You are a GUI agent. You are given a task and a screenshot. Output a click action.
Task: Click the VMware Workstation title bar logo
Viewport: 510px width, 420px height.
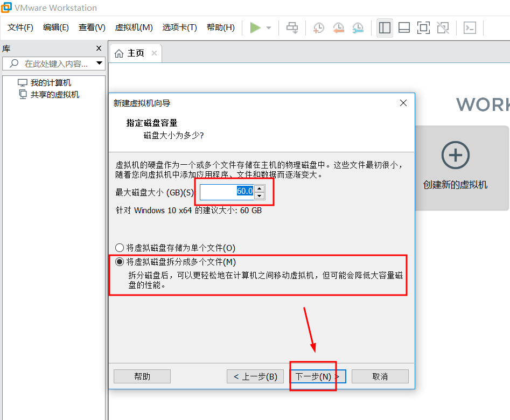pos(6,8)
